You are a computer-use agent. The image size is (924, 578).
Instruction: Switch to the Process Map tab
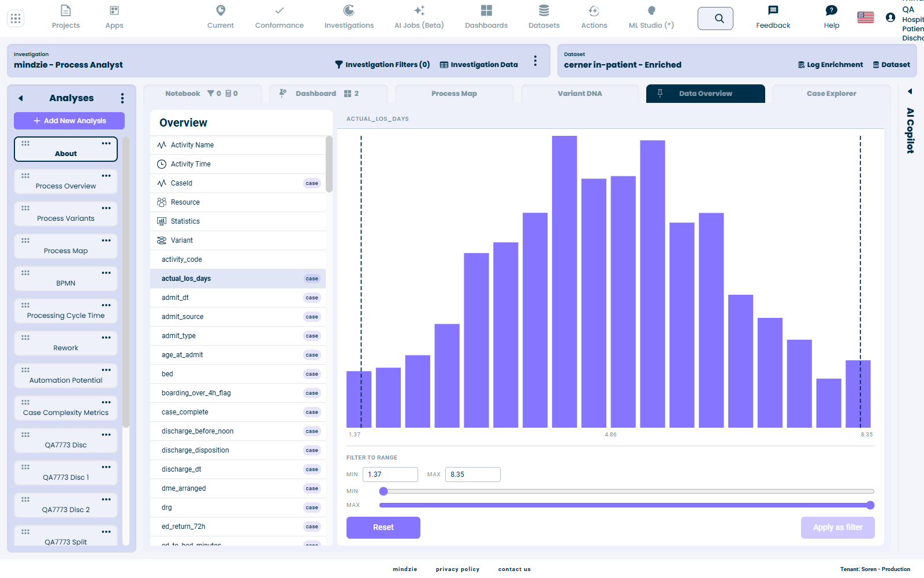[454, 94]
